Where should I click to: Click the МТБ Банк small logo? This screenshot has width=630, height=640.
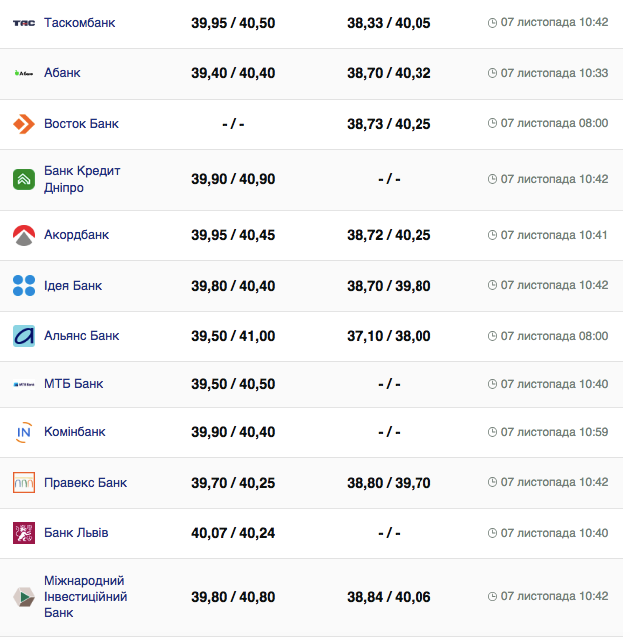pos(24,384)
